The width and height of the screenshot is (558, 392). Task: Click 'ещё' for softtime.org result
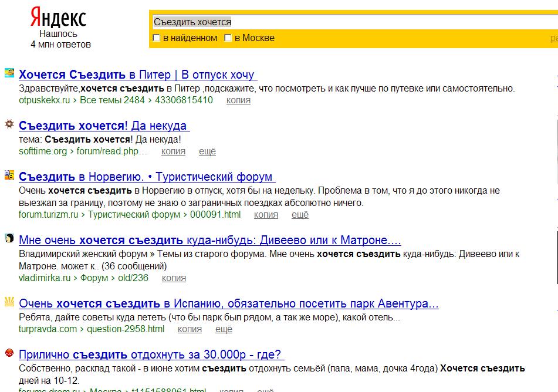click(208, 151)
